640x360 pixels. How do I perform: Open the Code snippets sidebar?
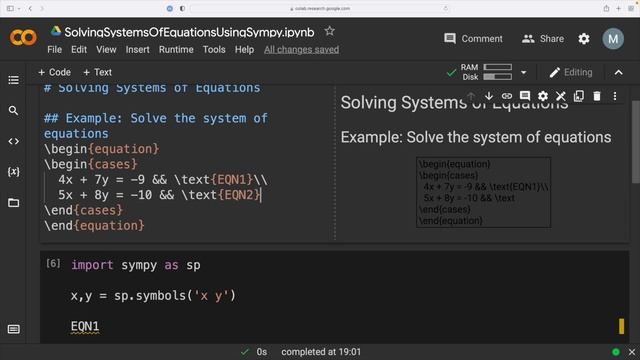coord(13,141)
